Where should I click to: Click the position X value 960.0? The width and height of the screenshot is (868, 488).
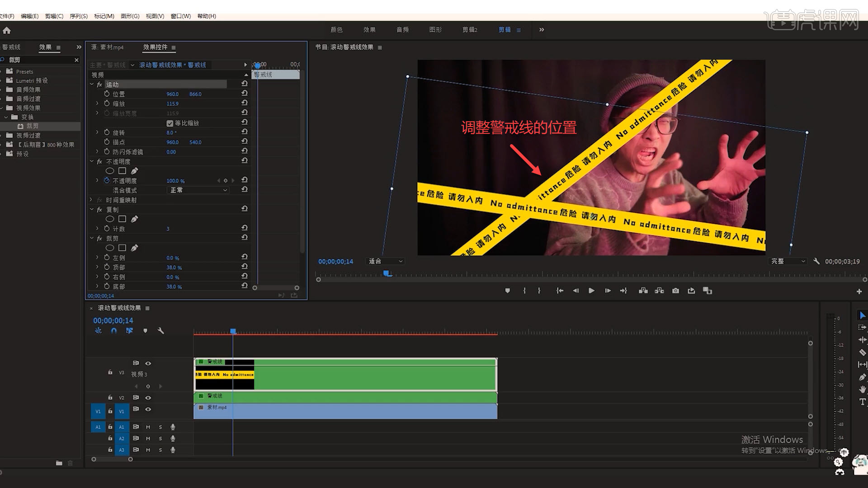click(x=172, y=94)
